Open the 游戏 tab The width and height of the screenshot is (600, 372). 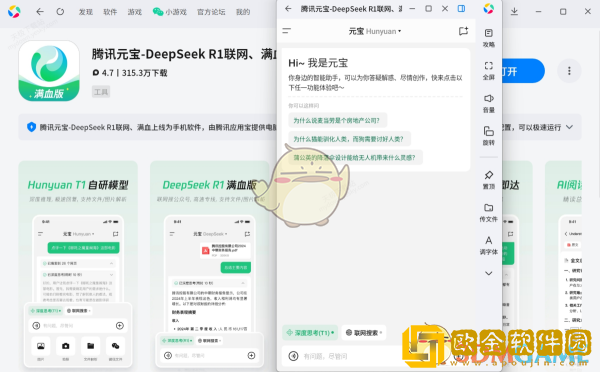coord(135,12)
